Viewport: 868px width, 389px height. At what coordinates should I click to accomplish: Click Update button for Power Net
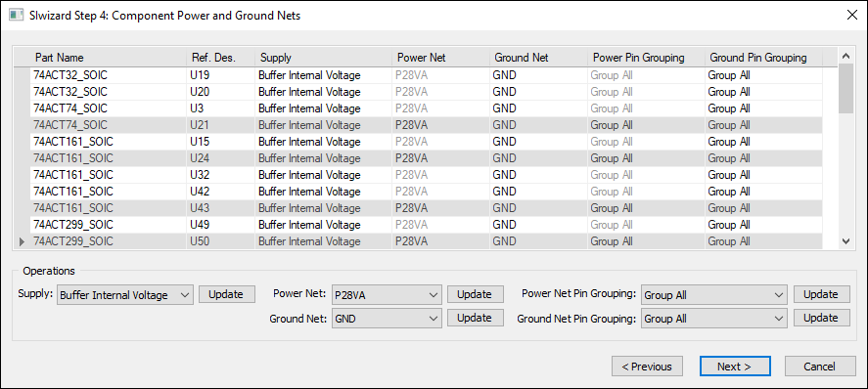click(475, 294)
